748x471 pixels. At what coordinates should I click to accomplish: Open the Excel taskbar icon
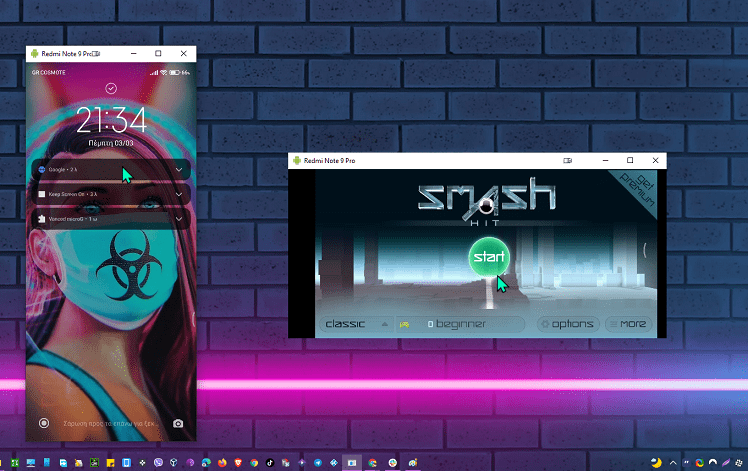point(15,462)
